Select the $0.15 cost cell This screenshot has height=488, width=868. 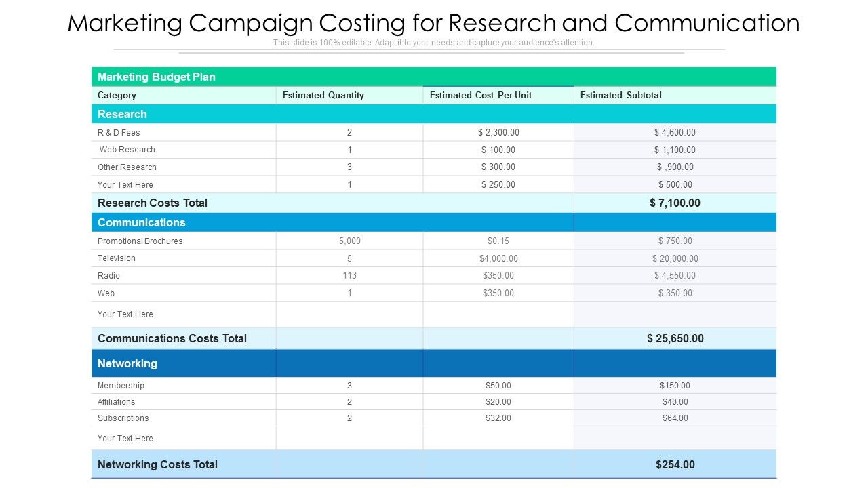[x=498, y=241]
